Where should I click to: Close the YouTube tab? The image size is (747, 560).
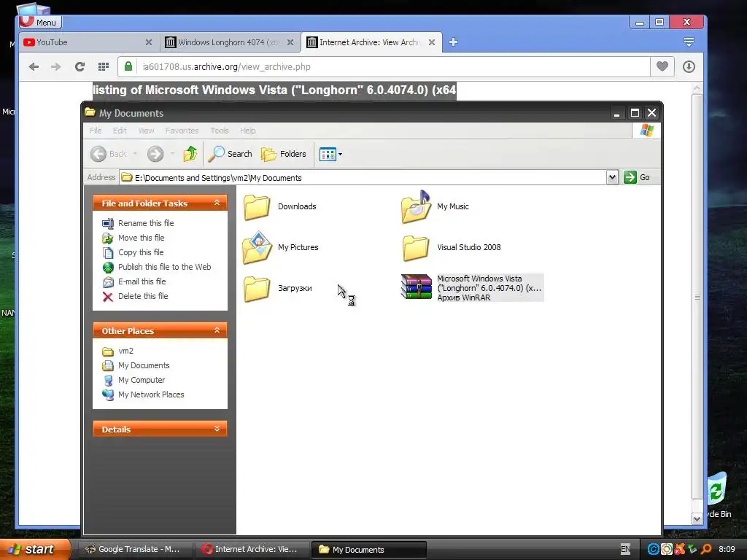(x=149, y=42)
